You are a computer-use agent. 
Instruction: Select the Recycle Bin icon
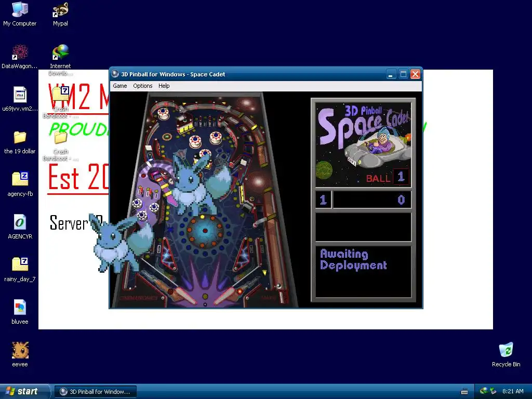pos(506,354)
